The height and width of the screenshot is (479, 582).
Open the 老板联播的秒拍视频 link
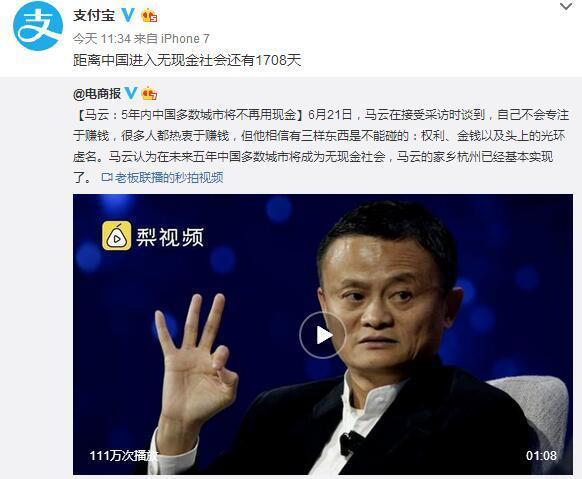tap(169, 178)
